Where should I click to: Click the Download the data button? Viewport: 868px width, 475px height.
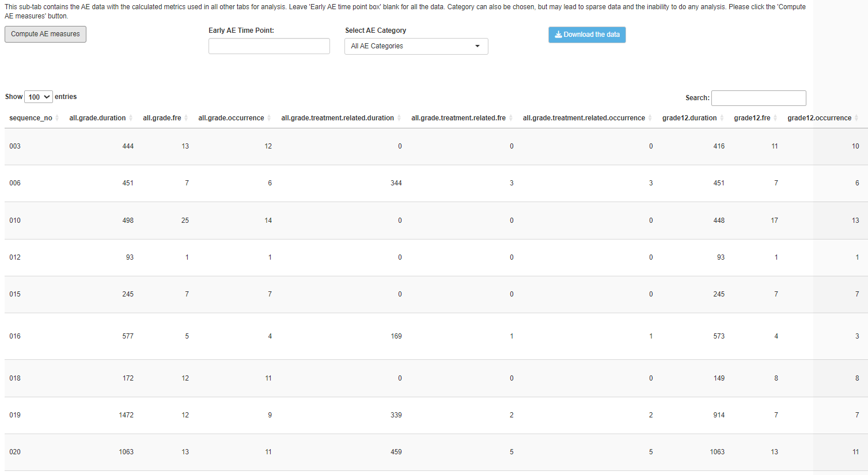pos(586,35)
